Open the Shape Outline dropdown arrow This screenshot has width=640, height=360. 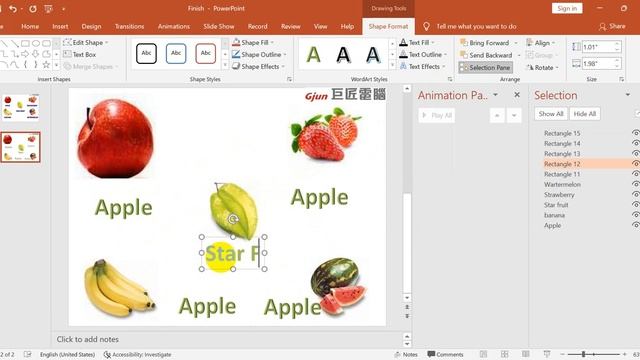pos(284,54)
